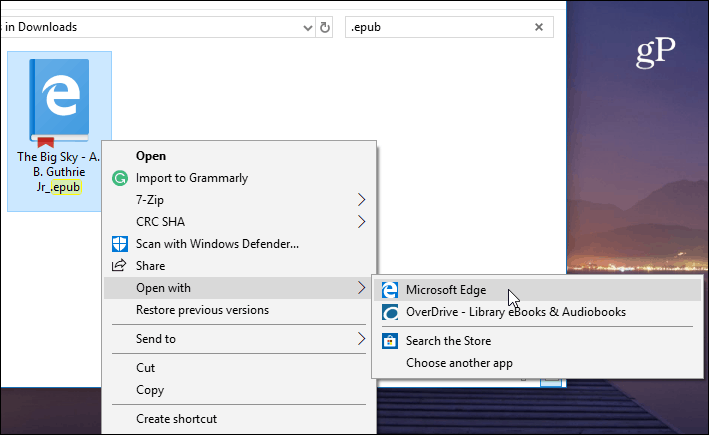Select Search the Store

pos(538,341)
